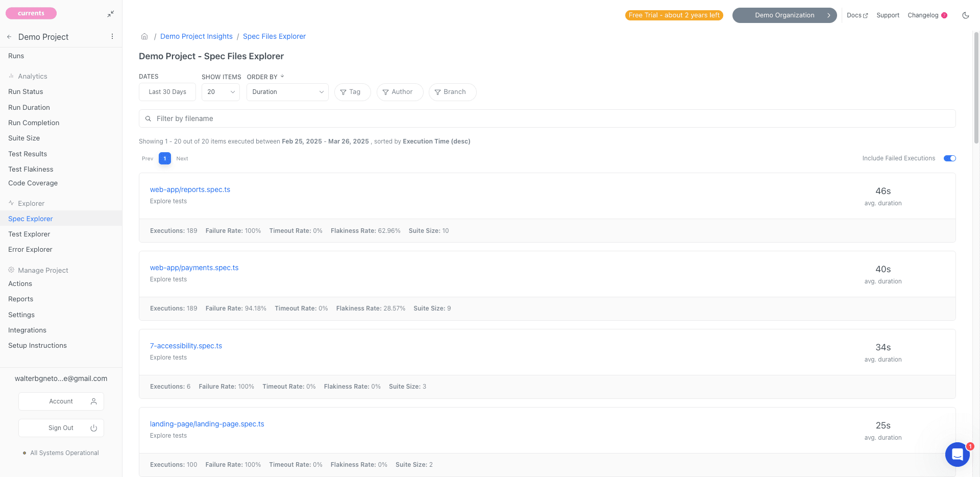Screen dimensions: 980x477
Task: Click the page scrollbar thumb
Action: click(976, 87)
